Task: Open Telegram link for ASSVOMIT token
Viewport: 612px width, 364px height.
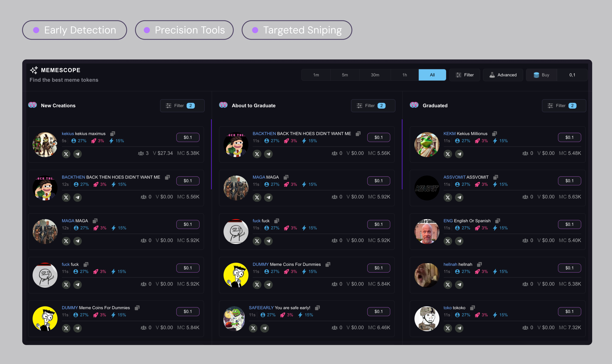Action: (459, 197)
